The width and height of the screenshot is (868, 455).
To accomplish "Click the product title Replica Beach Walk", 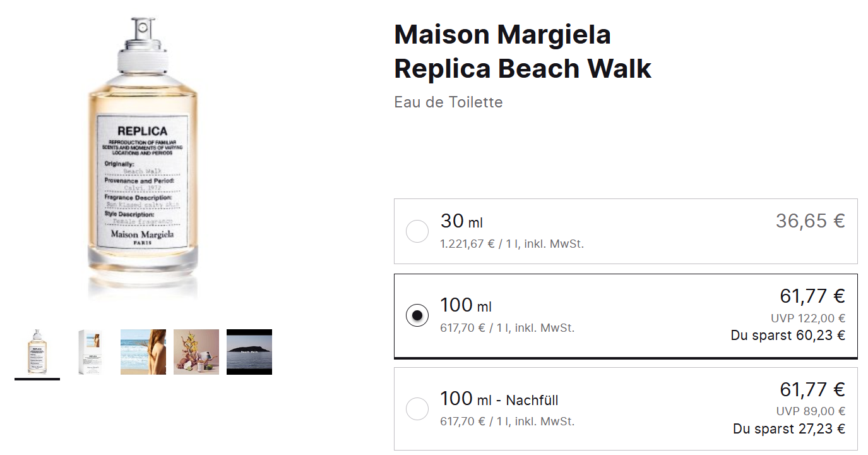I will click(522, 68).
